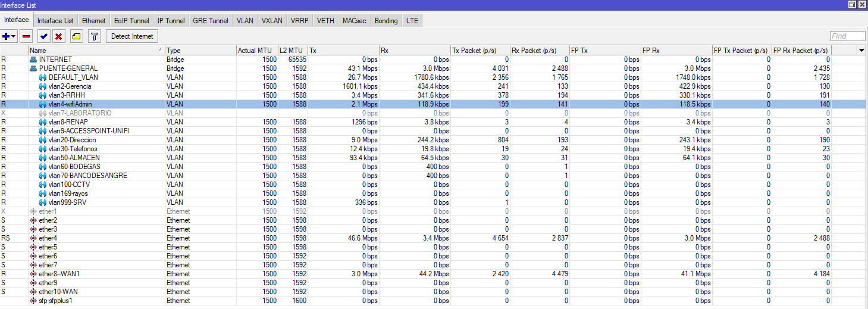Select the ether3 row name

tap(48, 229)
